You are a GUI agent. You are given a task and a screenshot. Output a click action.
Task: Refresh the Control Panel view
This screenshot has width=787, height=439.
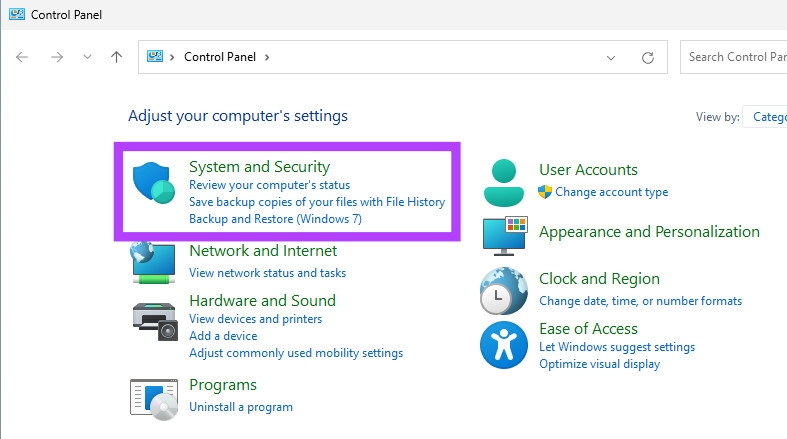point(648,58)
